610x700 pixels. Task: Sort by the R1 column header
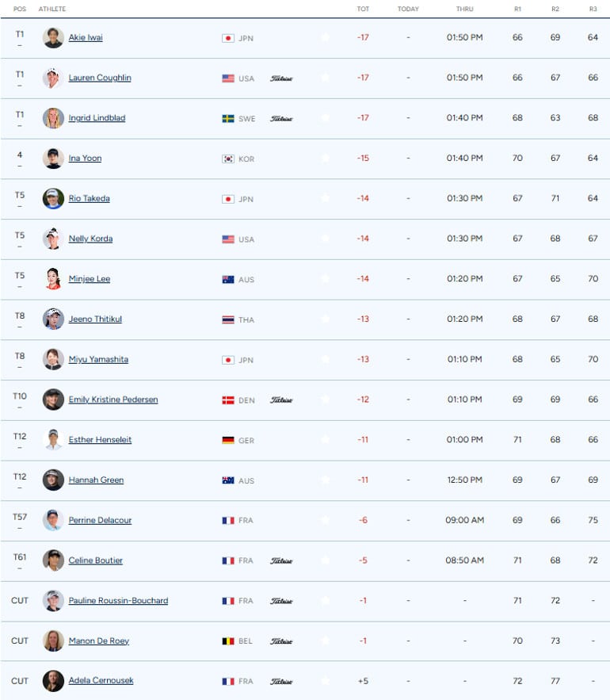tap(517, 9)
